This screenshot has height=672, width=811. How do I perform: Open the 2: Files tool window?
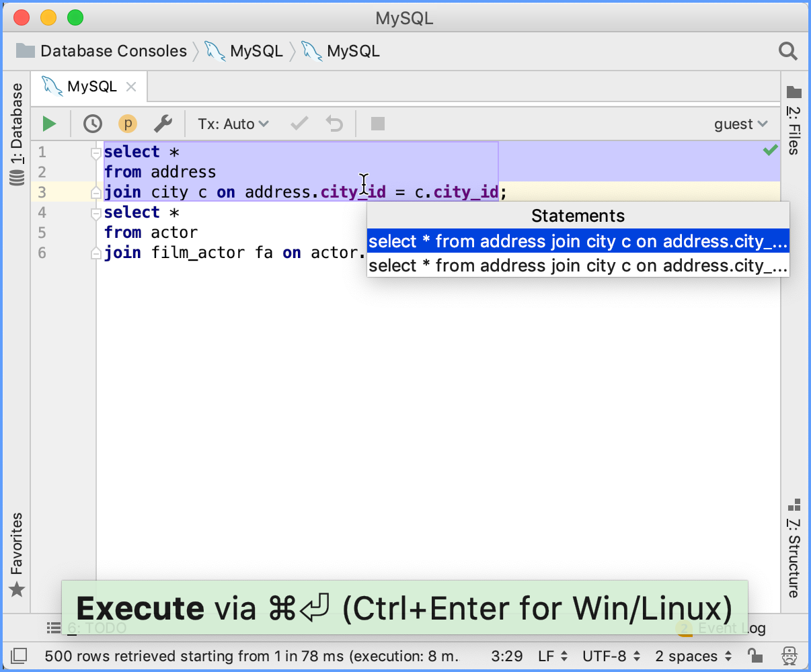click(794, 121)
